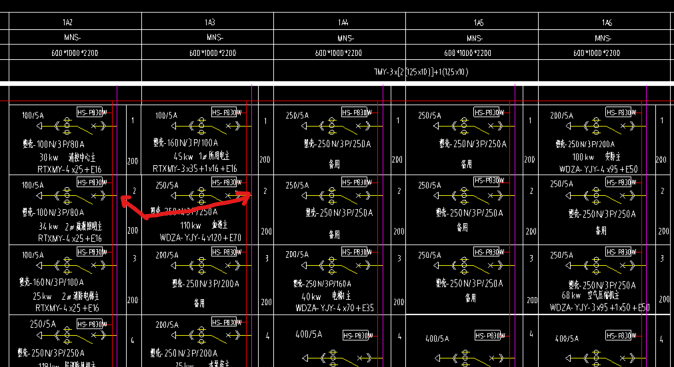Select the 1A3 cabinet header label
674x367 pixels.
point(210,22)
